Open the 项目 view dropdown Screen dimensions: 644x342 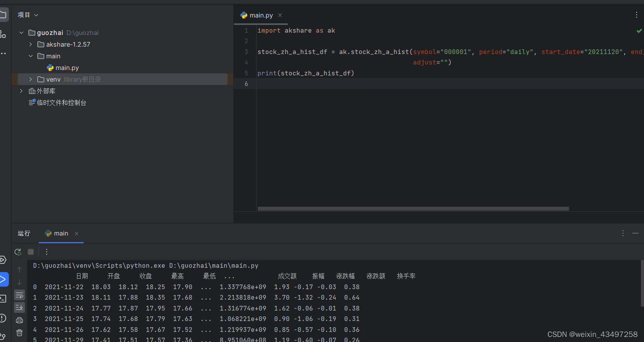pyautogui.click(x=28, y=15)
